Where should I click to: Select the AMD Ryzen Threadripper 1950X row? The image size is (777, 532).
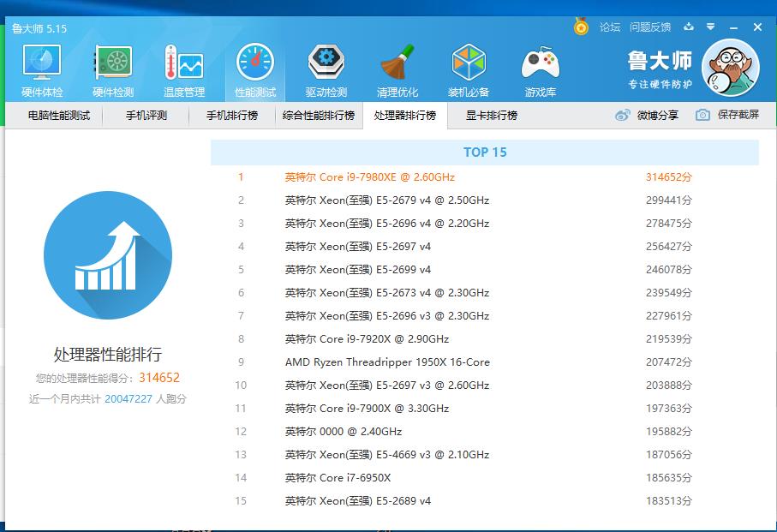387,362
